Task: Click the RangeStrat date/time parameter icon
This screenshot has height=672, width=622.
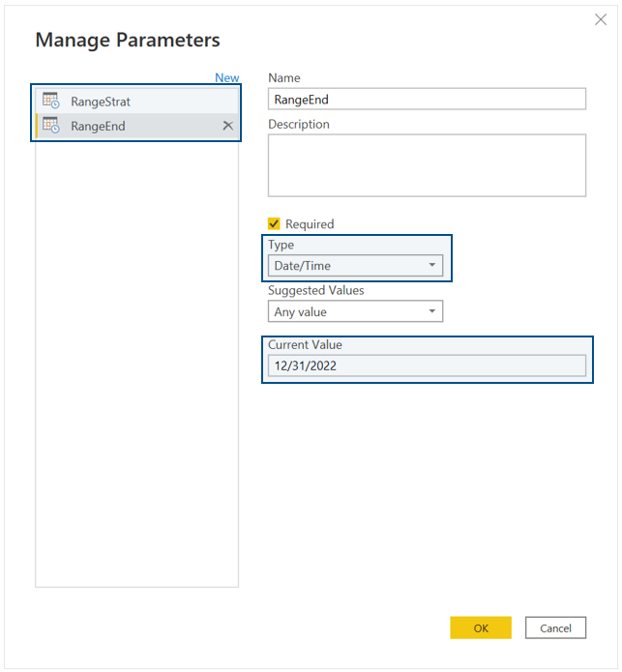Action: (x=50, y=101)
